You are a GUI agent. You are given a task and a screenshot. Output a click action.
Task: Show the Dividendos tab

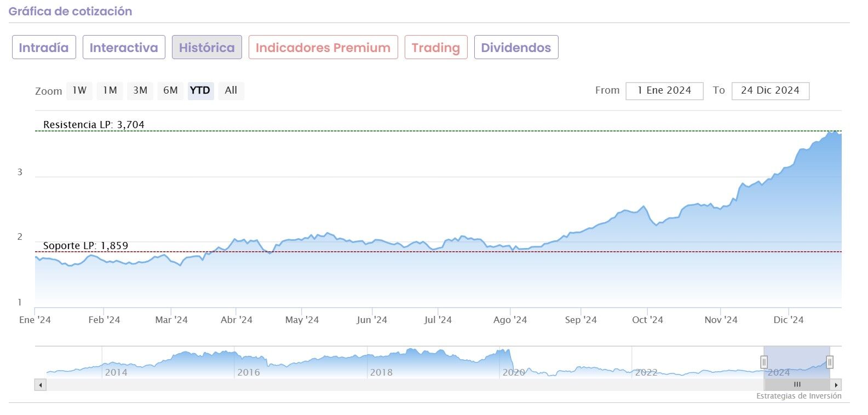[516, 48]
